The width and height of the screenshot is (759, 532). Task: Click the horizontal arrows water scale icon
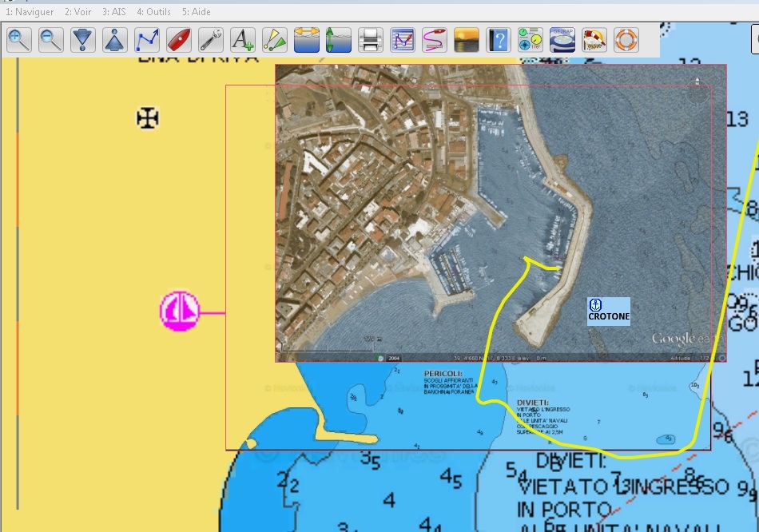point(307,39)
